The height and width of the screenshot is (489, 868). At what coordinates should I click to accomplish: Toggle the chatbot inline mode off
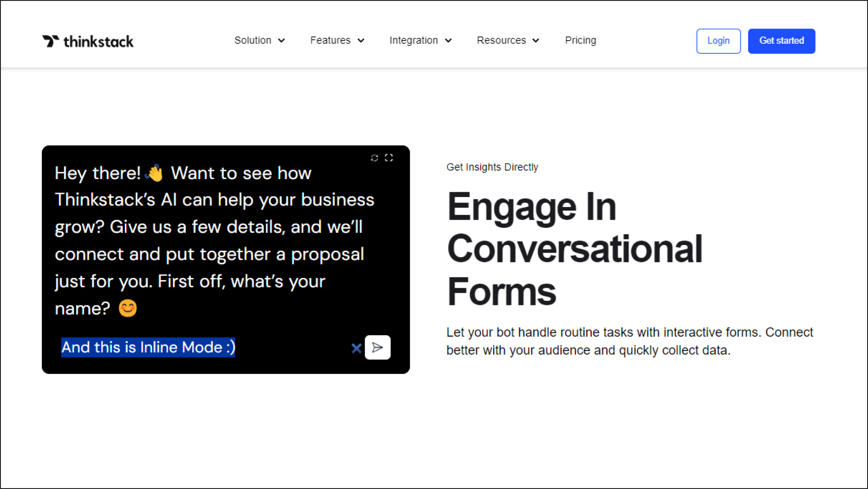(x=356, y=348)
